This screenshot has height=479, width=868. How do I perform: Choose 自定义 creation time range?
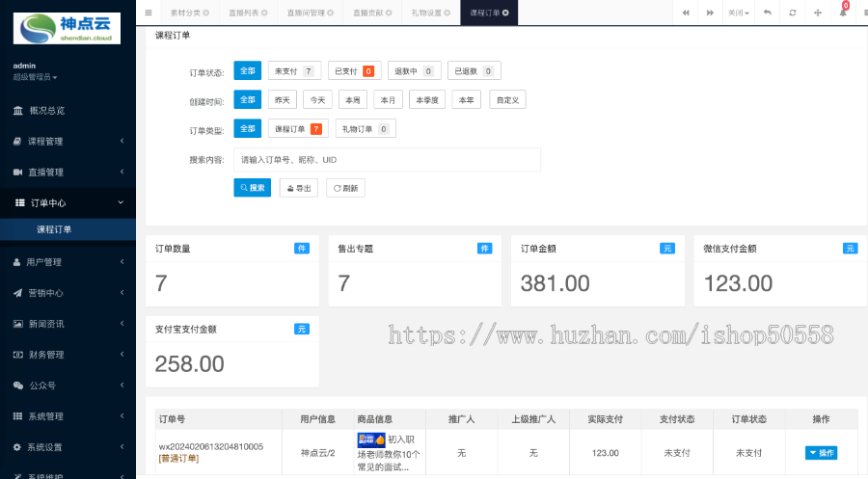coord(507,99)
